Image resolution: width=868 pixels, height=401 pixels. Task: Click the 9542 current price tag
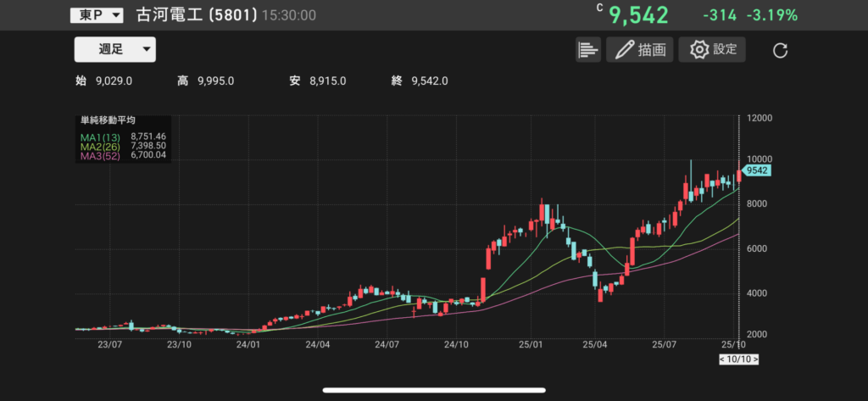(x=756, y=170)
